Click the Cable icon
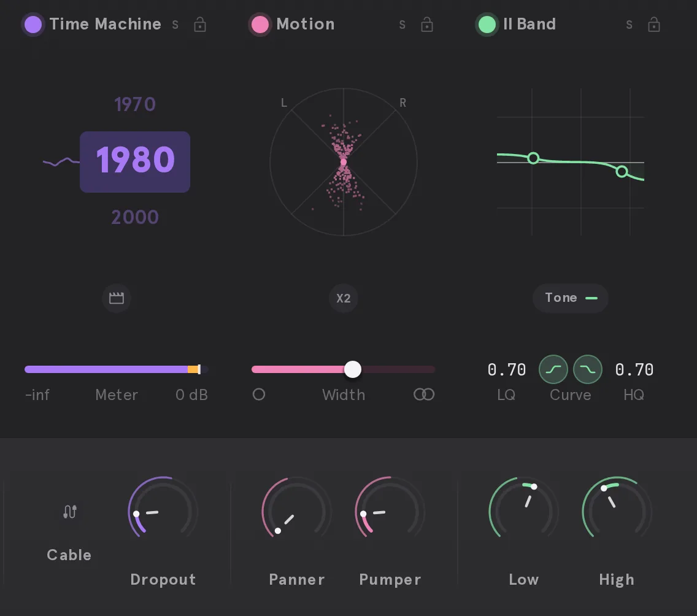 click(x=70, y=512)
